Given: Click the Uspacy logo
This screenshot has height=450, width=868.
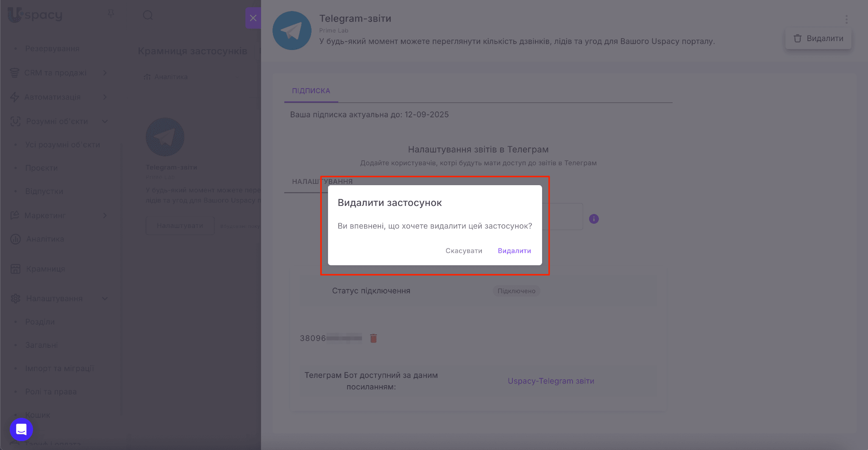Looking at the screenshot, I should pos(36,15).
